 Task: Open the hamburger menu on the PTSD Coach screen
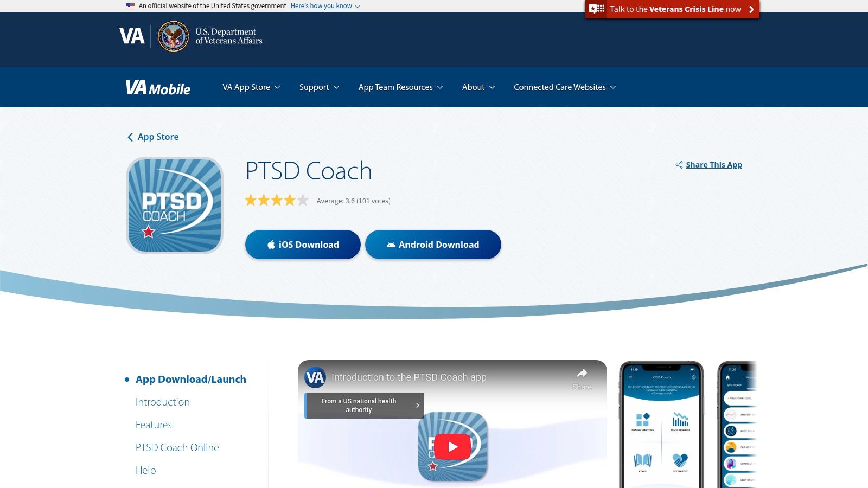click(x=630, y=377)
